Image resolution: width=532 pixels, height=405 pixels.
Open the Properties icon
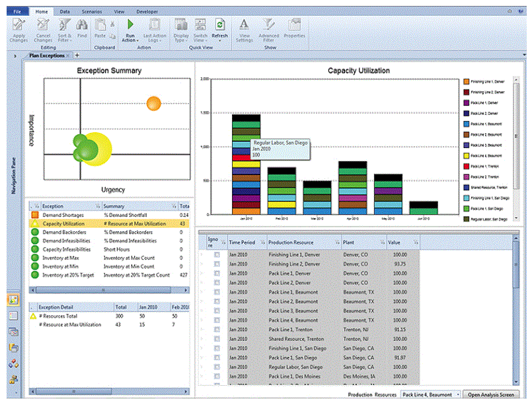[x=294, y=24]
